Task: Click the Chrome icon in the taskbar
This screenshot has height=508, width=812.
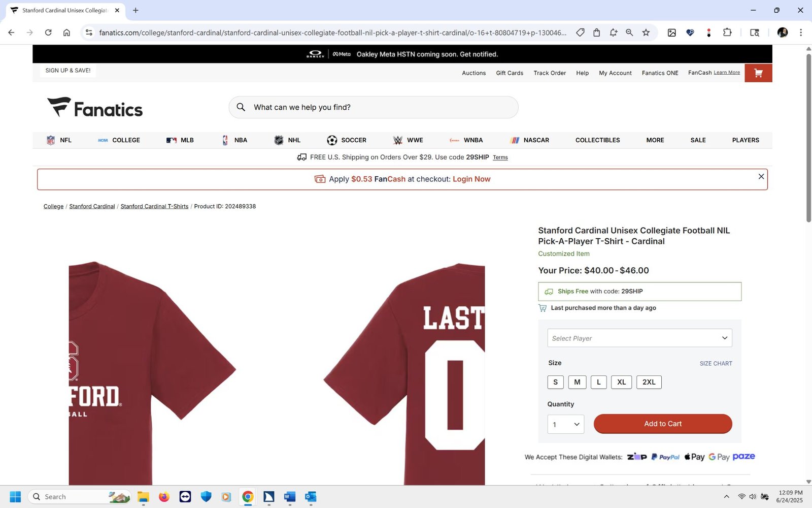Action: coord(248,496)
